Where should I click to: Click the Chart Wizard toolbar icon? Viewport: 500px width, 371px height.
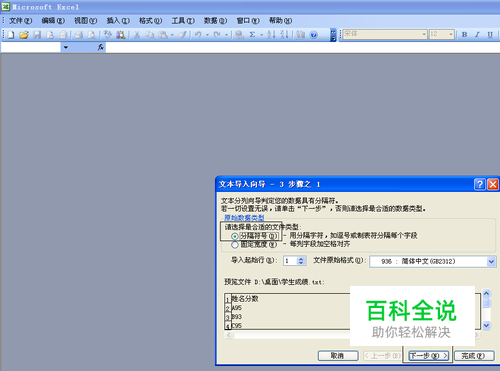click(300, 35)
